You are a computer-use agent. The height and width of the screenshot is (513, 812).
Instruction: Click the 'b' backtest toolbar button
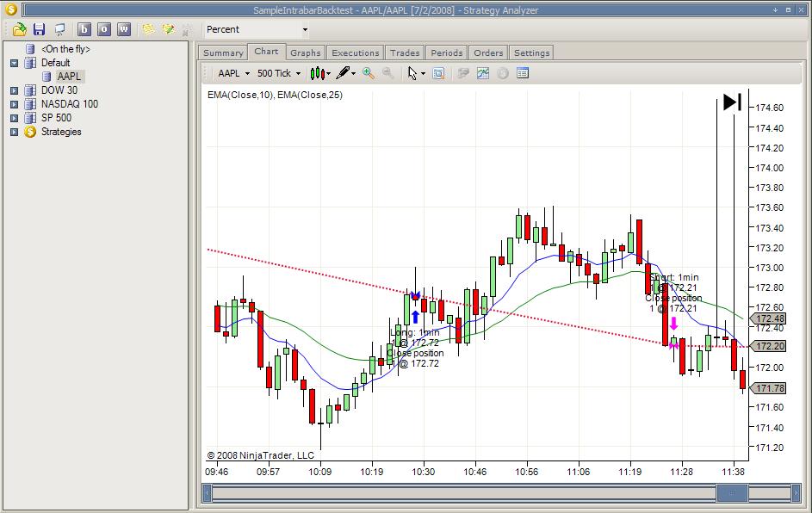(x=84, y=29)
